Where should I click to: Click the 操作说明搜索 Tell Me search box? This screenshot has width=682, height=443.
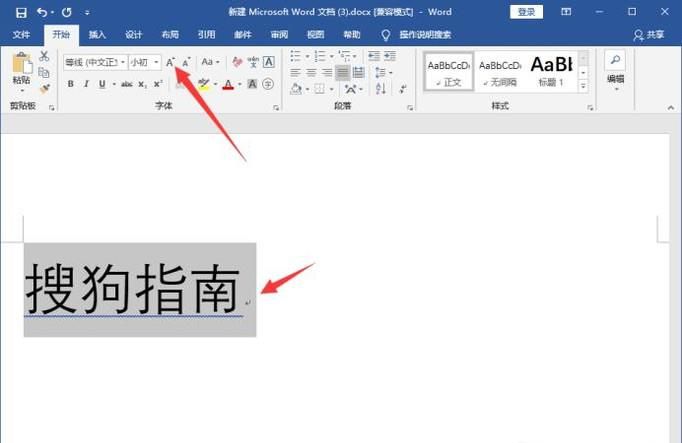pos(425,34)
